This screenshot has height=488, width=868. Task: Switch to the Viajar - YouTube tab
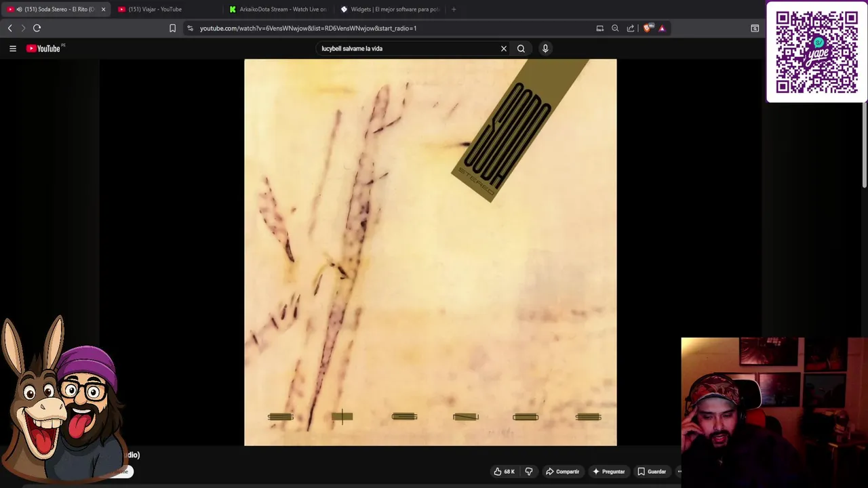pyautogui.click(x=167, y=9)
